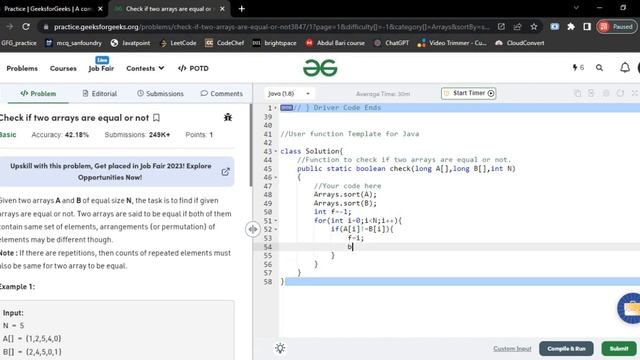Switch to the Editorial tab
The height and width of the screenshot is (360, 640).
click(x=100, y=93)
